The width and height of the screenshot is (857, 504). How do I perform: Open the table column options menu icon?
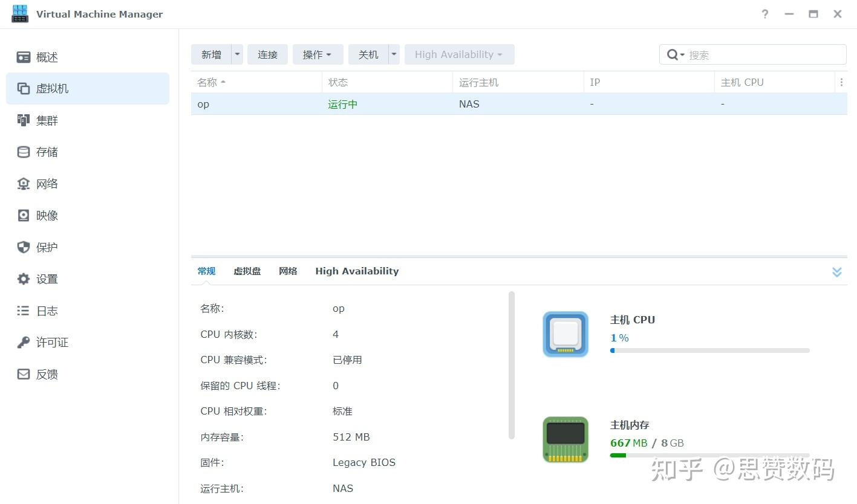[841, 82]
